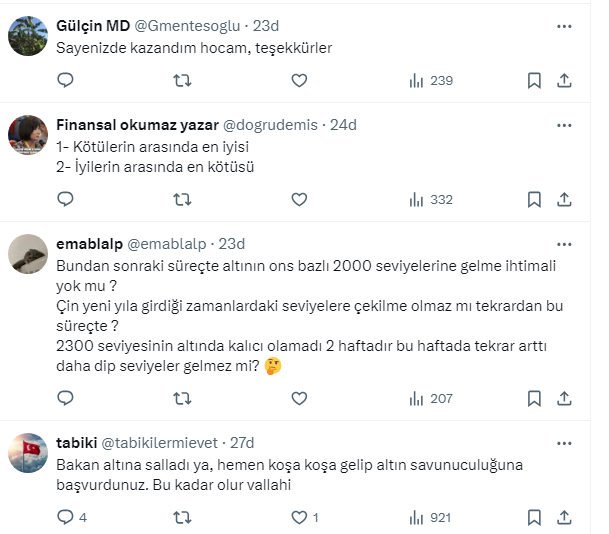
Task: Share the Finansal okumaz yazar tweet
Action: click(564, 200)
